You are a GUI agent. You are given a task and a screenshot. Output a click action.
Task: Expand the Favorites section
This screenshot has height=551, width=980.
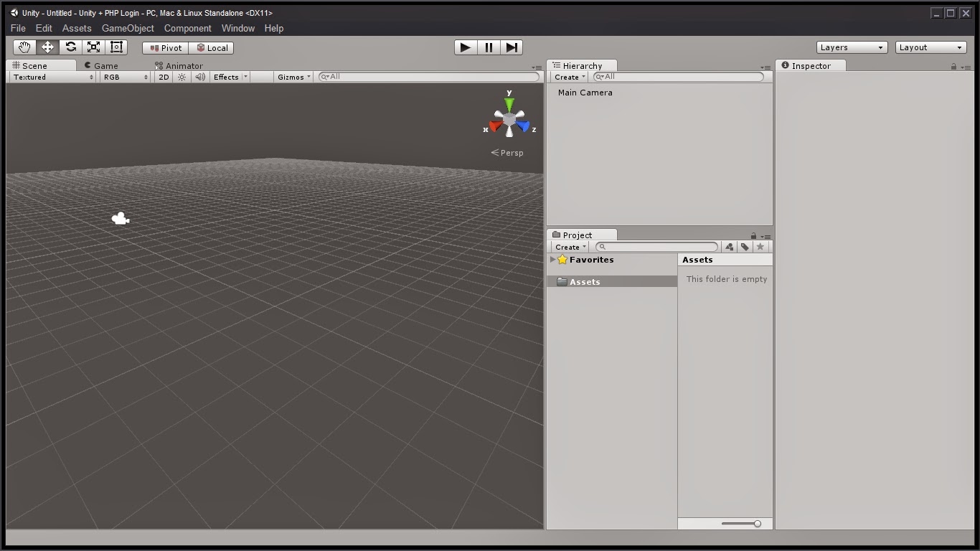click(x=552, y=260)
